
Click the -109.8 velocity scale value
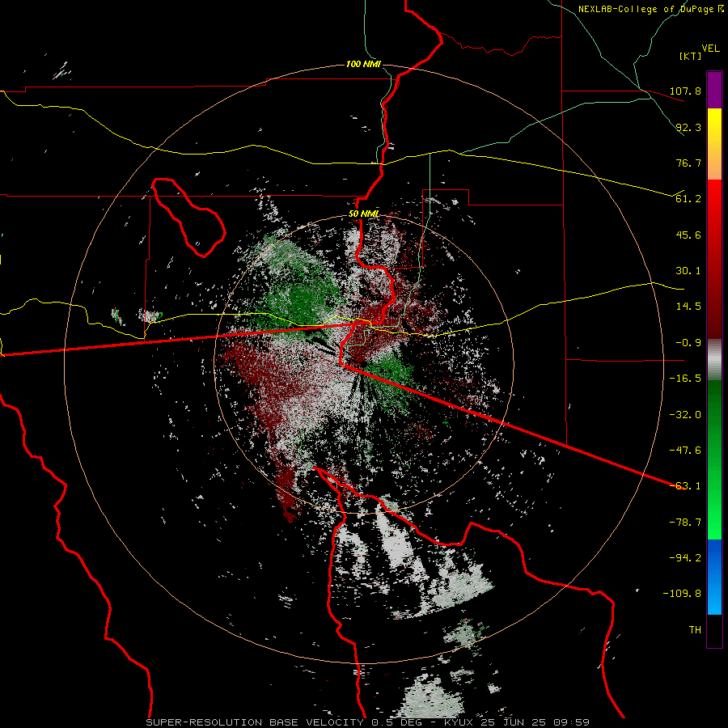682,594
